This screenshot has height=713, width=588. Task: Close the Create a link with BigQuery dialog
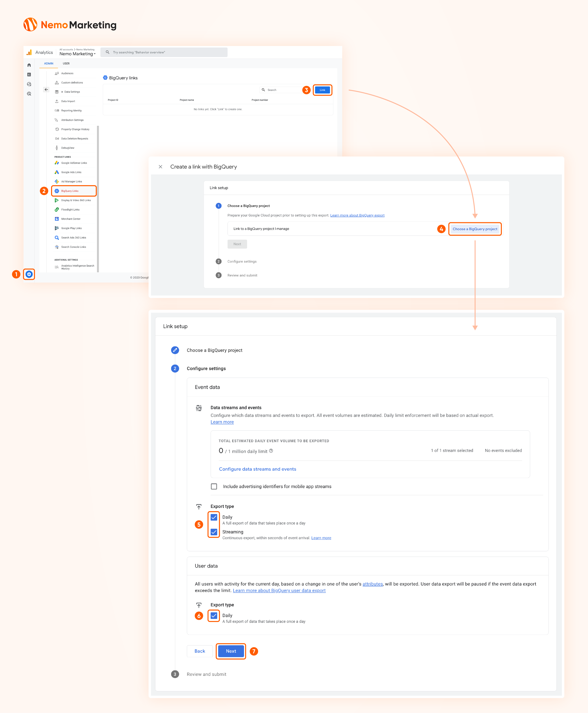[161, 167]
